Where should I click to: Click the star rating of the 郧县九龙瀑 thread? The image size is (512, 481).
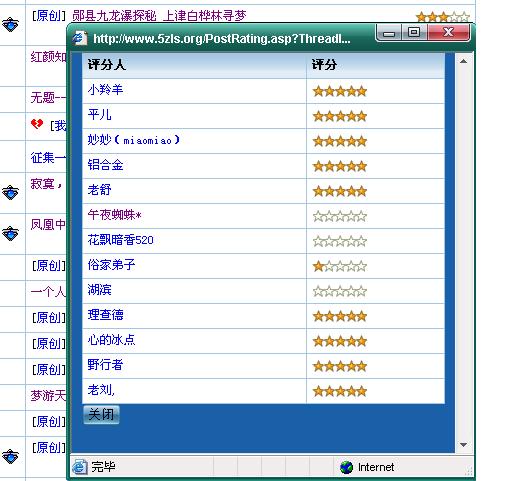coord(443,17)
